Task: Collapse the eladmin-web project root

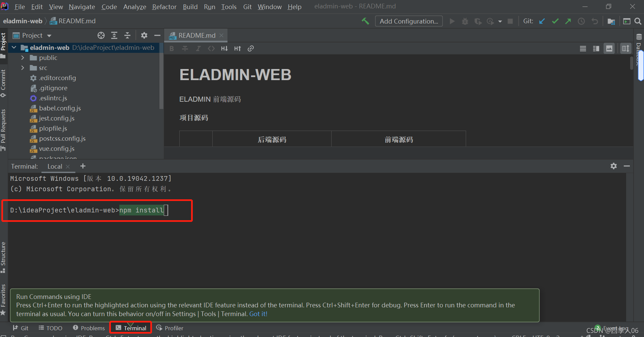Action: coord(14,47)
